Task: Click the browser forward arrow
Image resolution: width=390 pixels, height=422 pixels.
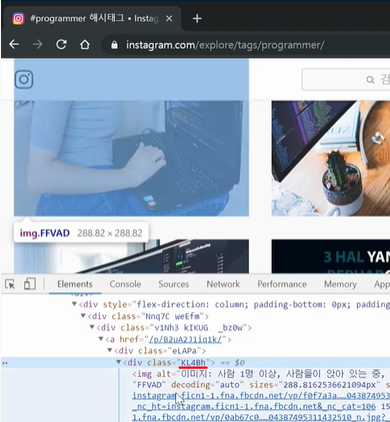Action: click(x=37, y=44)
